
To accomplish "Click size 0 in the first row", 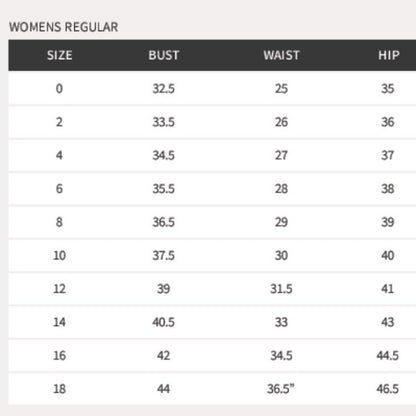I will 59,89.
